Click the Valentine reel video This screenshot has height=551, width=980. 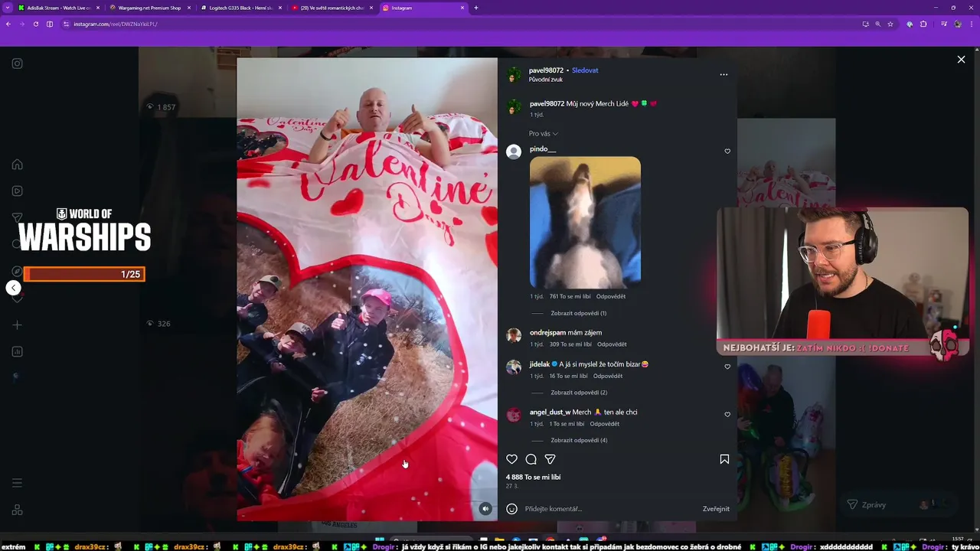[x=367, y=289]
